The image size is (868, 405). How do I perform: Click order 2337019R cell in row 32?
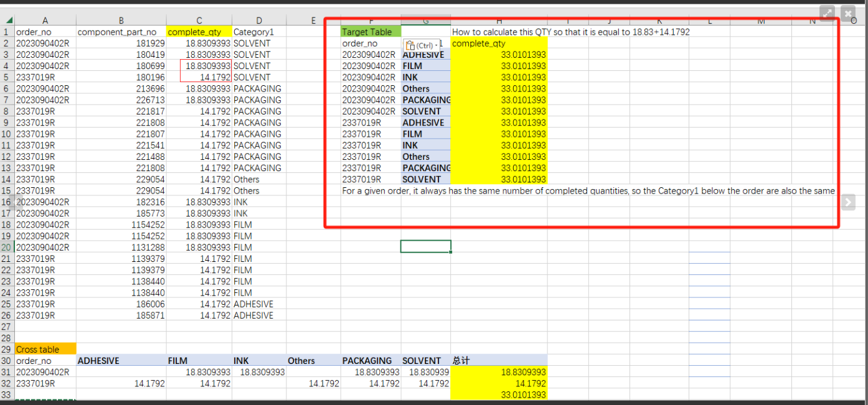tap(45, 383)
